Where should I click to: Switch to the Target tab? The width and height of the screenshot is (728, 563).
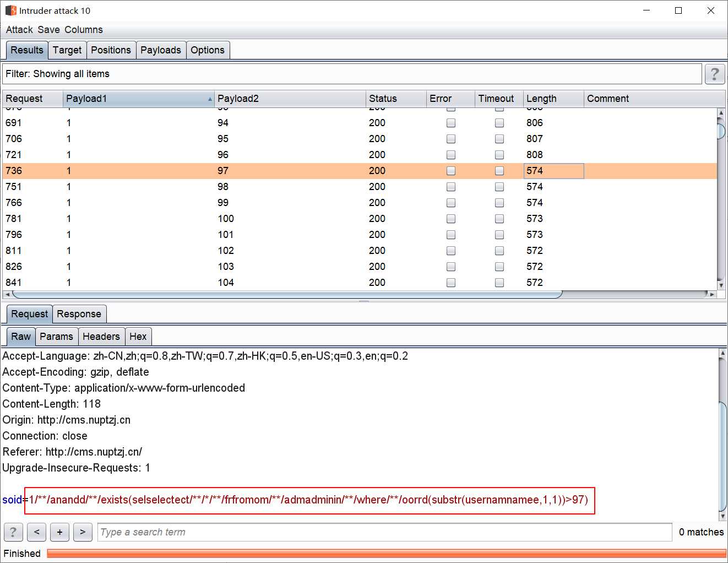coord(67,50)
